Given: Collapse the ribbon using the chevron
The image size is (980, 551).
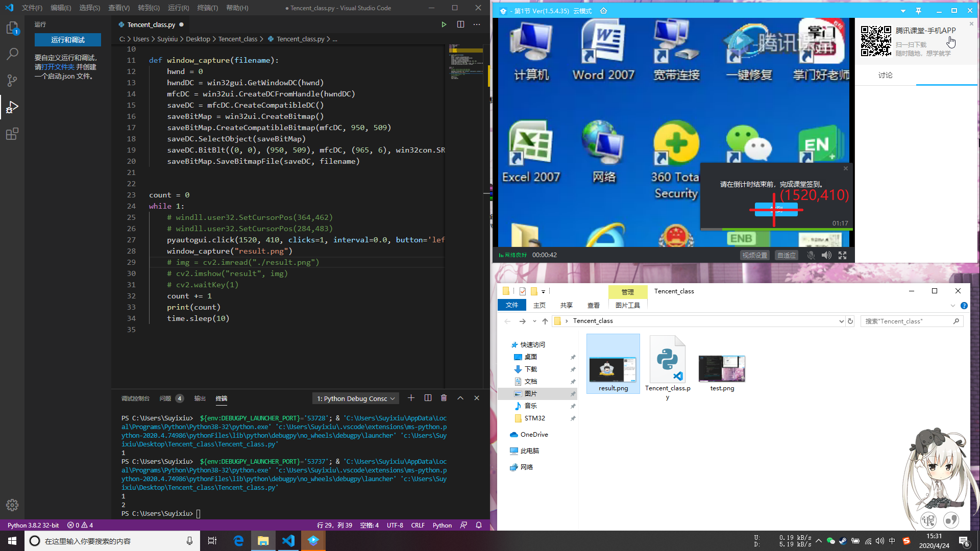Looking at the screenshot, I should [x=952, y=305].
